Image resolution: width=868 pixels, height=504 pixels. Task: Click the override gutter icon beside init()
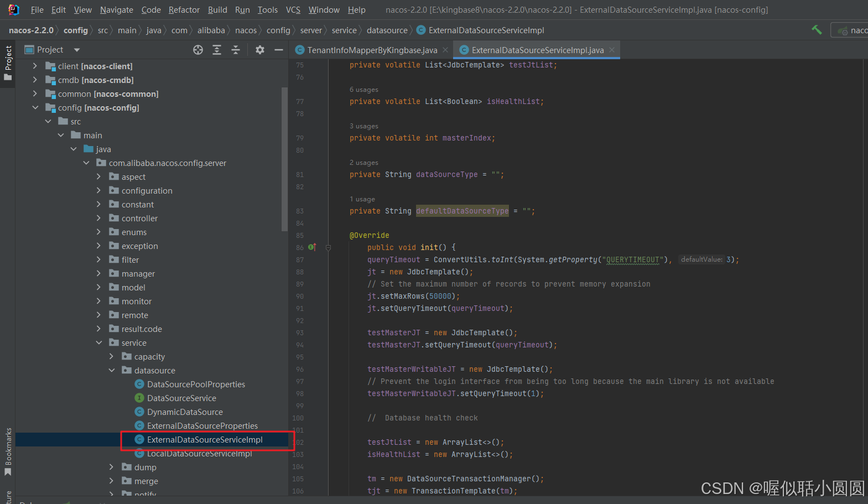312,247
